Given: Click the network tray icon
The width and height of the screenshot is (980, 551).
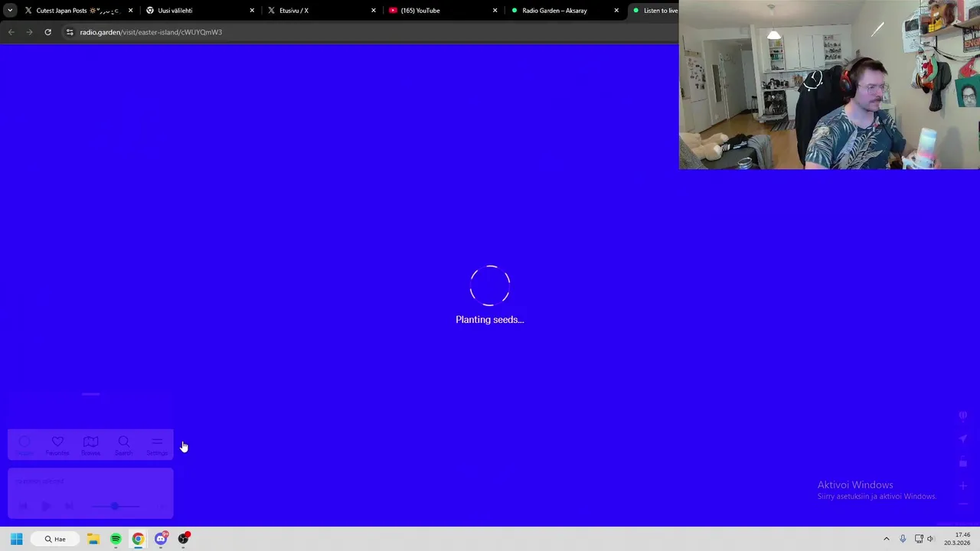Looking at the screenshot, I should pyautogui.click(x=919, y=539).
